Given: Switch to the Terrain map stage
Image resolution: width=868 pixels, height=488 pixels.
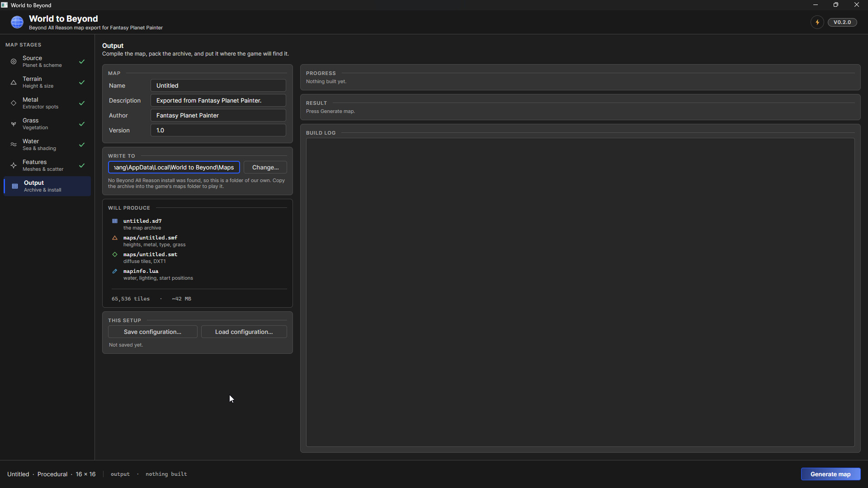Looking at the screenshot, I should coord(47,82).
